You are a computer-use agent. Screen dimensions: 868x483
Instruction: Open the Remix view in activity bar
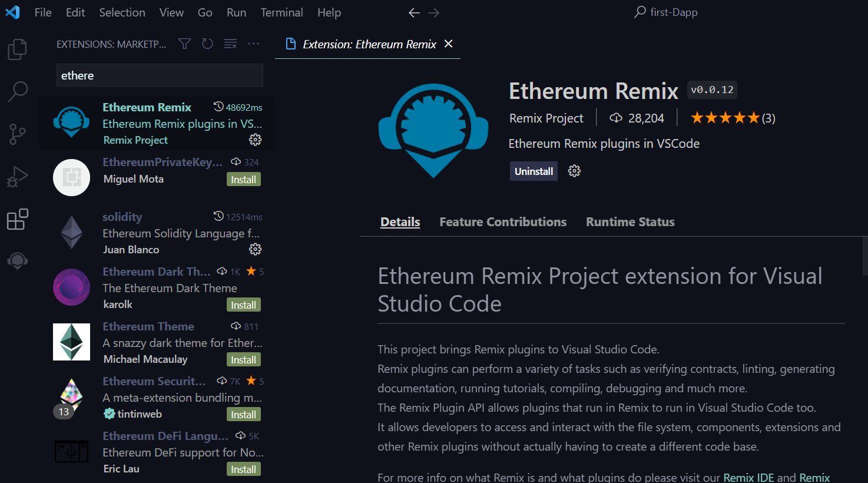18,260
